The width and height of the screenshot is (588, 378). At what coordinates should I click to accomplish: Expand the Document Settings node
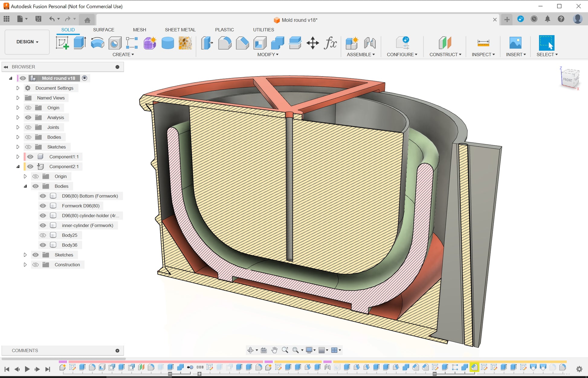point(18,88)
